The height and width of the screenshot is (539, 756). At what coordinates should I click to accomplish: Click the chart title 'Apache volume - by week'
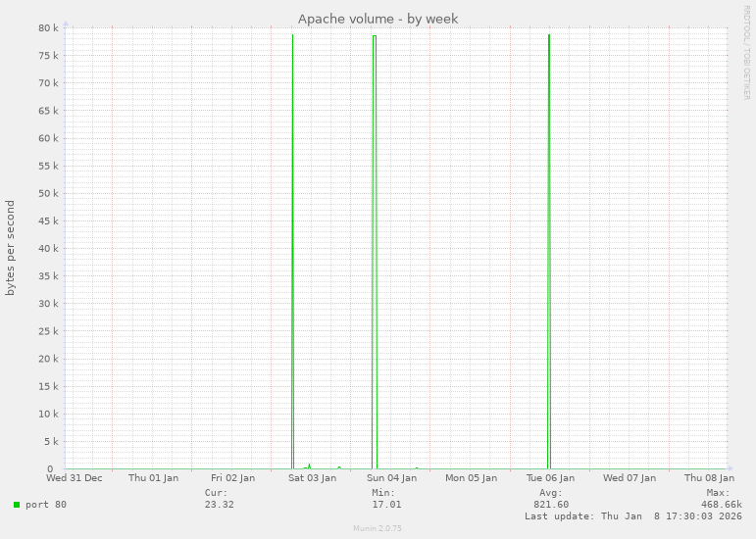(378, 19)
